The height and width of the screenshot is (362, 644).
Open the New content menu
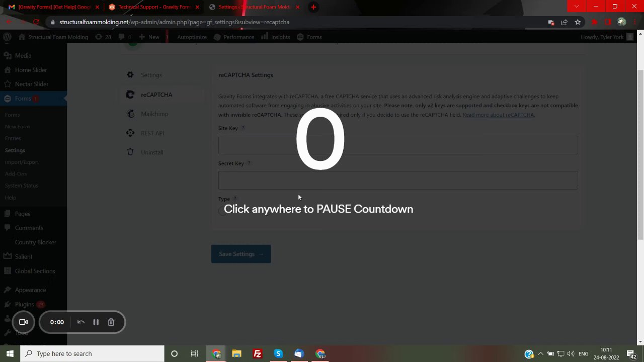click(x=149, y=37)
